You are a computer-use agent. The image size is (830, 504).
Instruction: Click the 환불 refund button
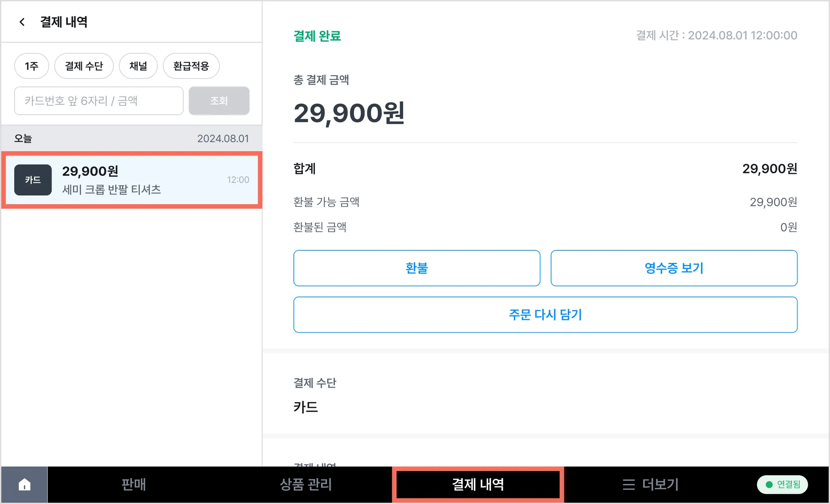click(417, 268)
